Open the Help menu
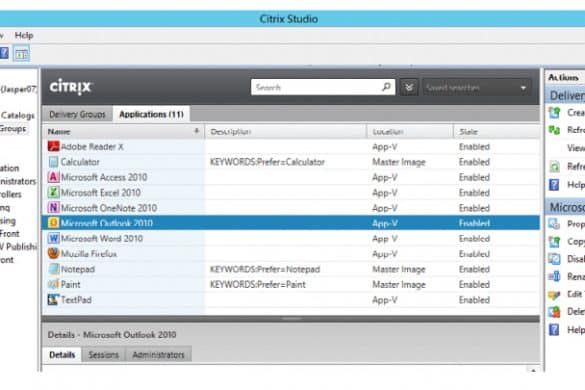 (24, 35)
